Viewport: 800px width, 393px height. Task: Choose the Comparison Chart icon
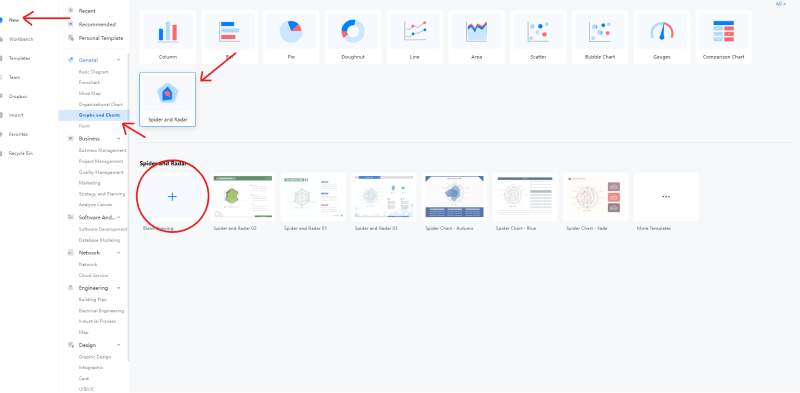tap(723, 31)
